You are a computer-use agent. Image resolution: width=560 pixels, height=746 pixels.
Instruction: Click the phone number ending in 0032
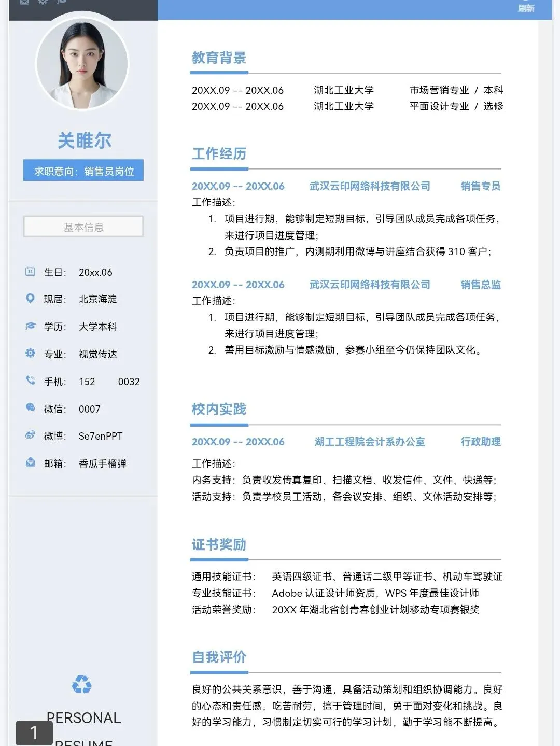109,382
